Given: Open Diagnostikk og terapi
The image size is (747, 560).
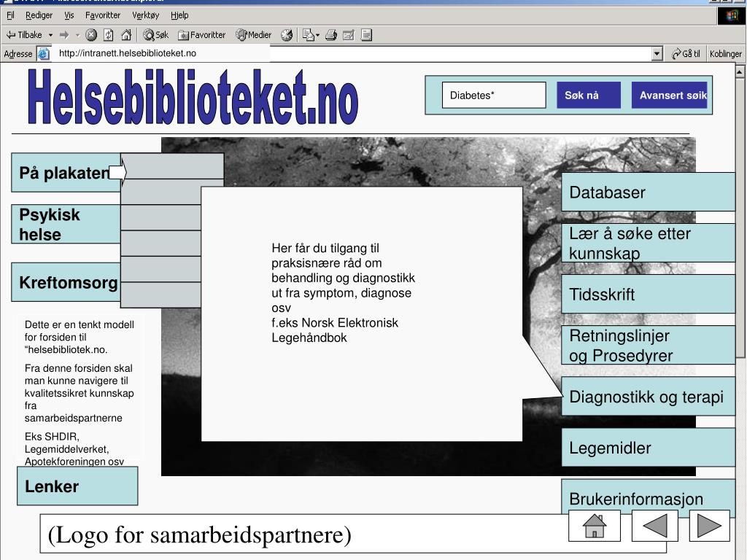Looking at the screenshot, I should [x=649, y=396].
